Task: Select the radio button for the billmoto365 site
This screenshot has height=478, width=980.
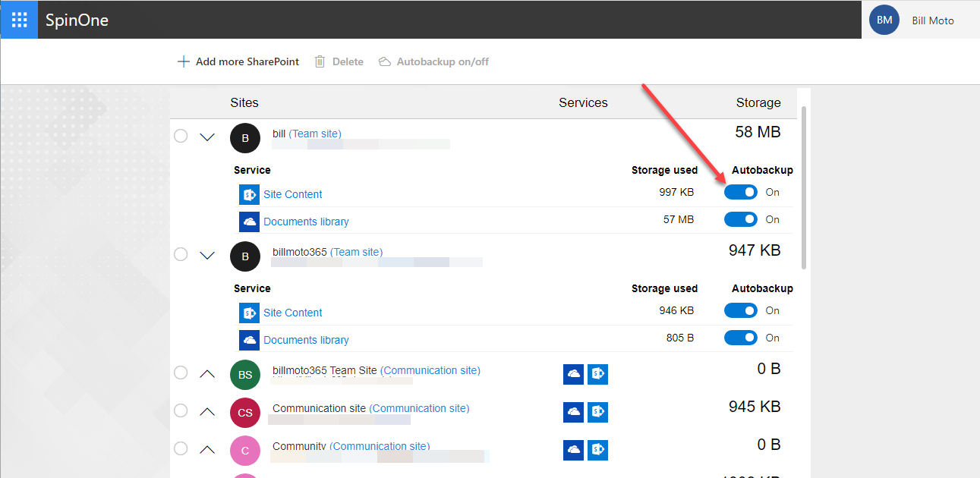Action: click(x=181, y=254)
